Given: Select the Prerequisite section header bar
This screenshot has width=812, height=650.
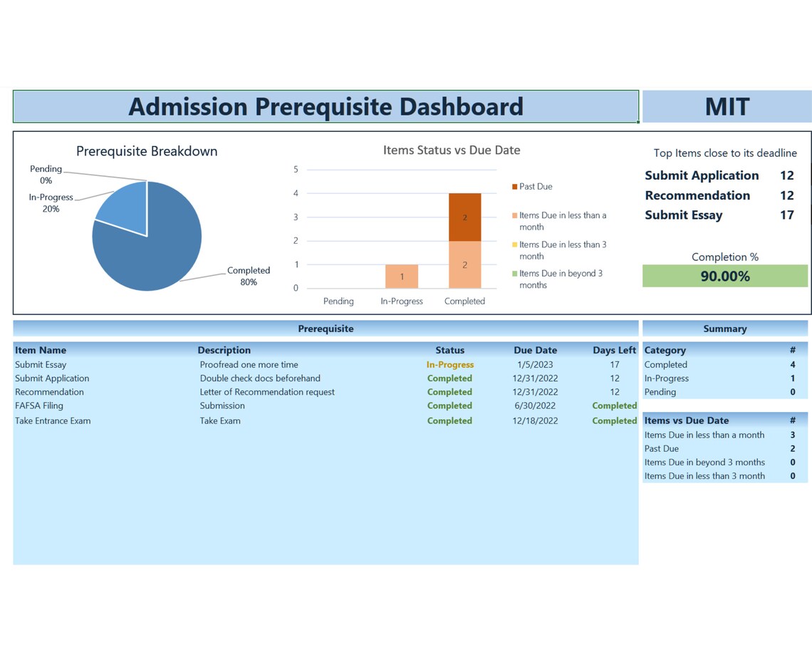Looking at the screenshot, I should click(326, 329).
